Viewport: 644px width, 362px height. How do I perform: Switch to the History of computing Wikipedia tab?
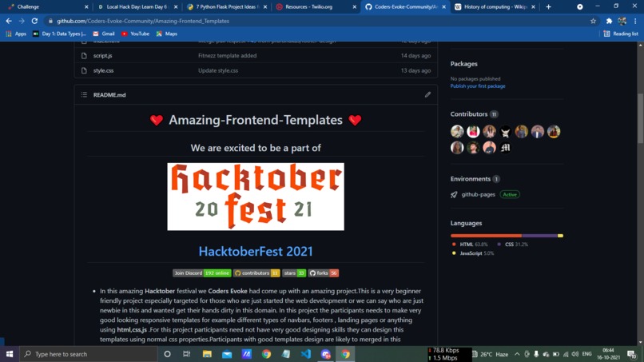495,6
